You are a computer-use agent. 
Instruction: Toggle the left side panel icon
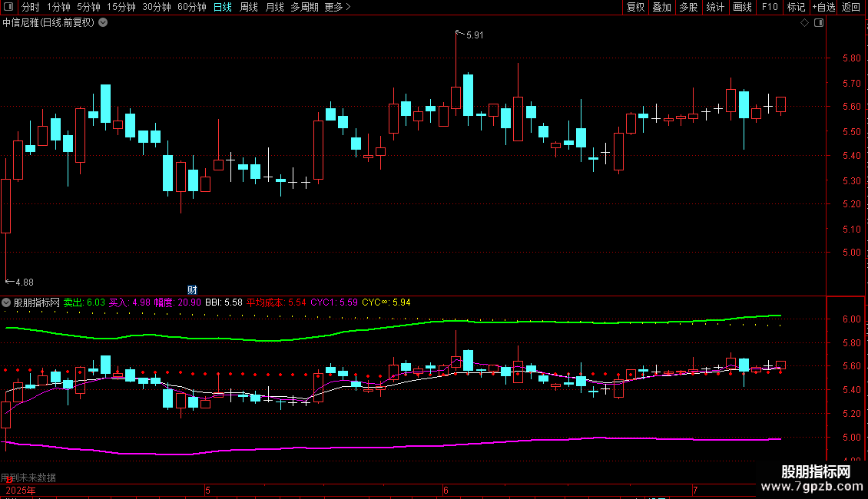(8, 7)
